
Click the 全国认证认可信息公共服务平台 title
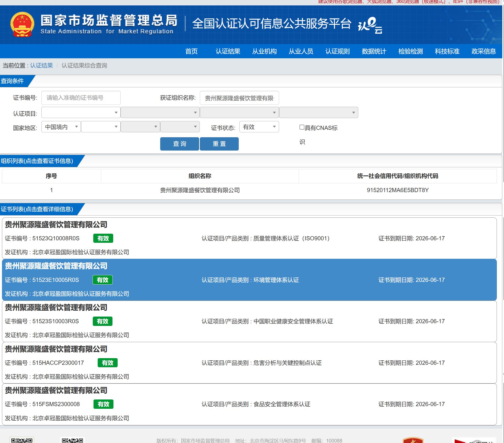[x=272, y=24]
